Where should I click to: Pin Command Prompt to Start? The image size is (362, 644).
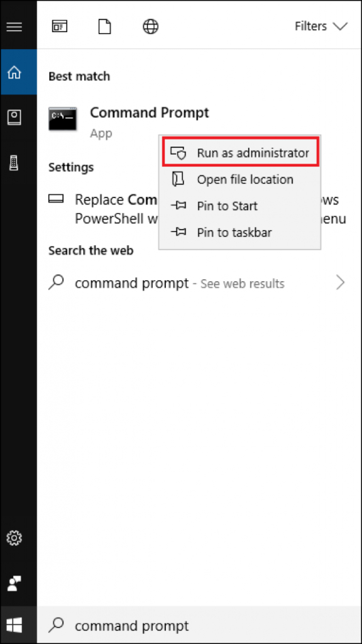(x=226, y=206)
